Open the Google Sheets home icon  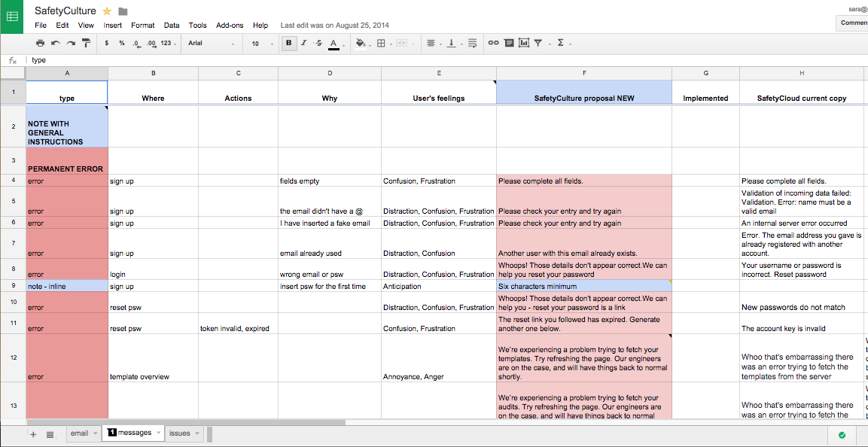pyautogui.click(x=11, y=17)
